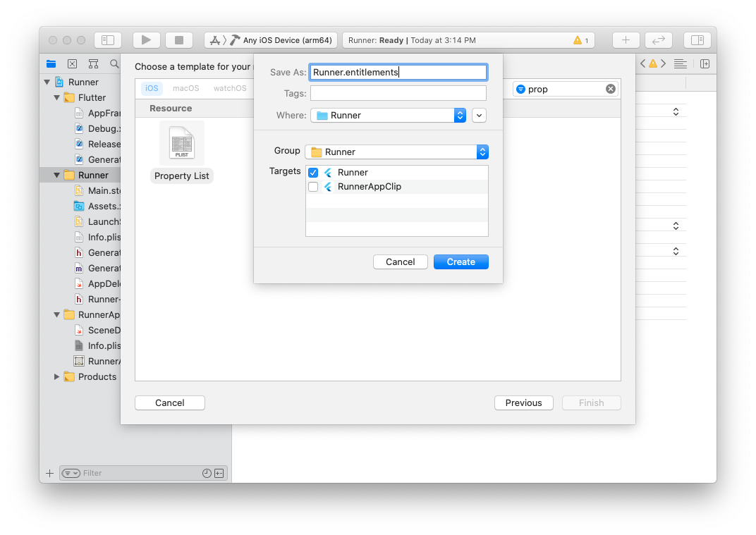This screenshot has height=535, width=756.
Task: Click the Library plus button
Action: click(626, 40)
